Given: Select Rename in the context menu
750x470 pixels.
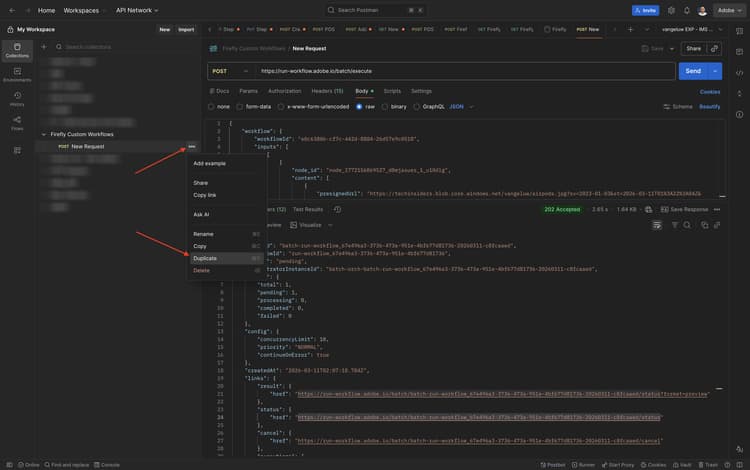Looking at the screenshot, I should pyautogui.click(x=203, y=234).
